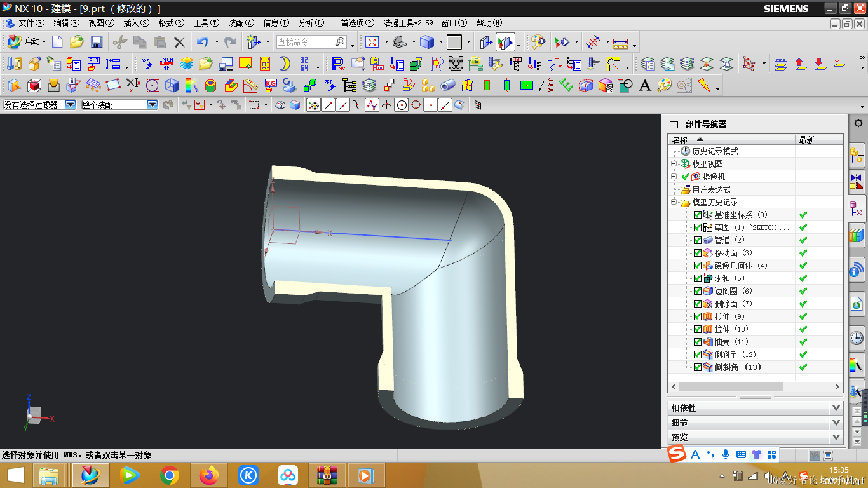
Task: Undo the last action
Action: pos(202,42)
